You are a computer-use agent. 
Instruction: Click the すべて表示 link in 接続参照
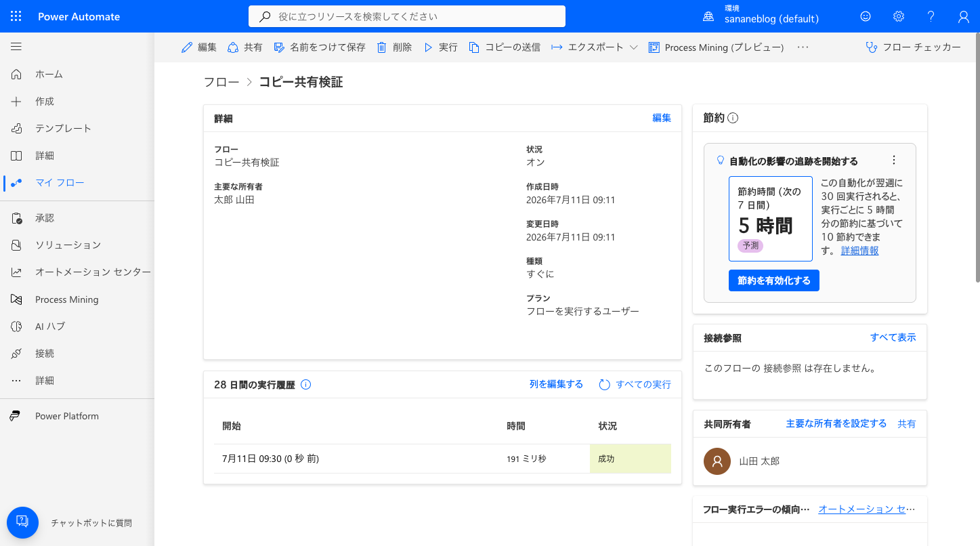[x=893, y=337]
